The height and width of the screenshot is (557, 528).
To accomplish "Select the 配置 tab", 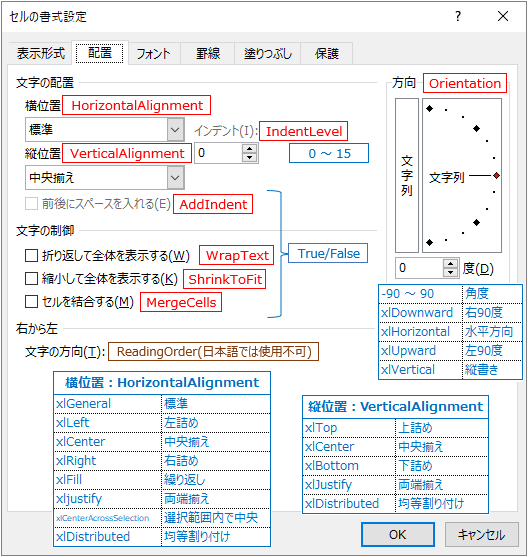I will click(x=100, y=53).
